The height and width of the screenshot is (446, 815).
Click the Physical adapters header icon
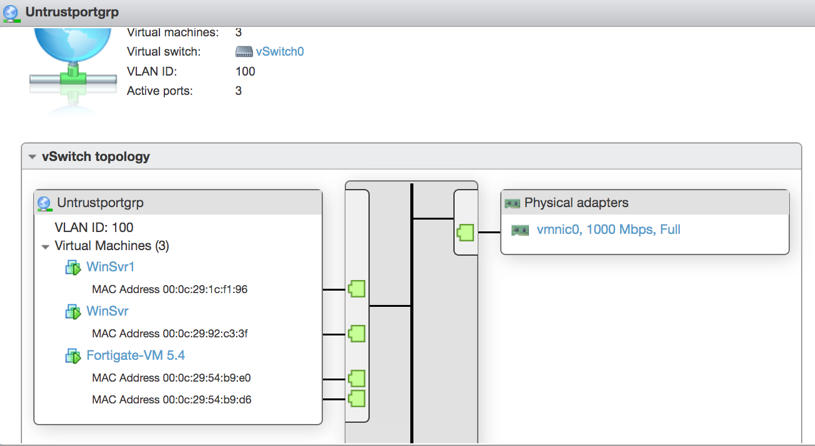(x=512, y=203)
